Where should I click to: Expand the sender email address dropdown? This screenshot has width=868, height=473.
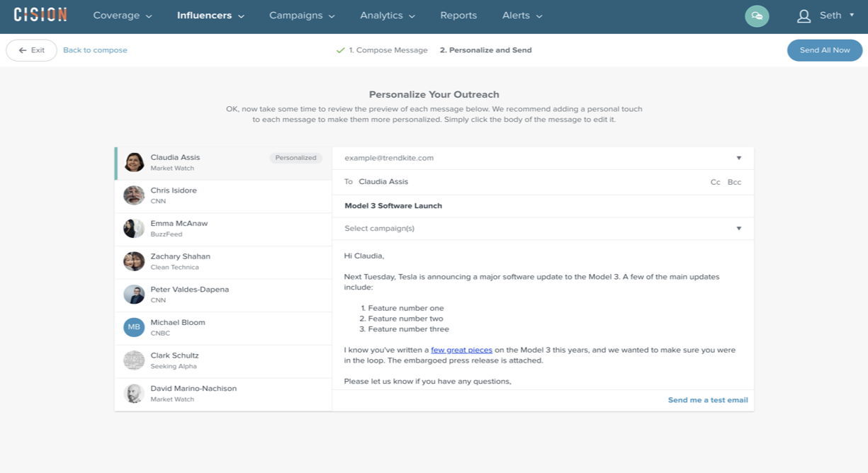(738, 158)
